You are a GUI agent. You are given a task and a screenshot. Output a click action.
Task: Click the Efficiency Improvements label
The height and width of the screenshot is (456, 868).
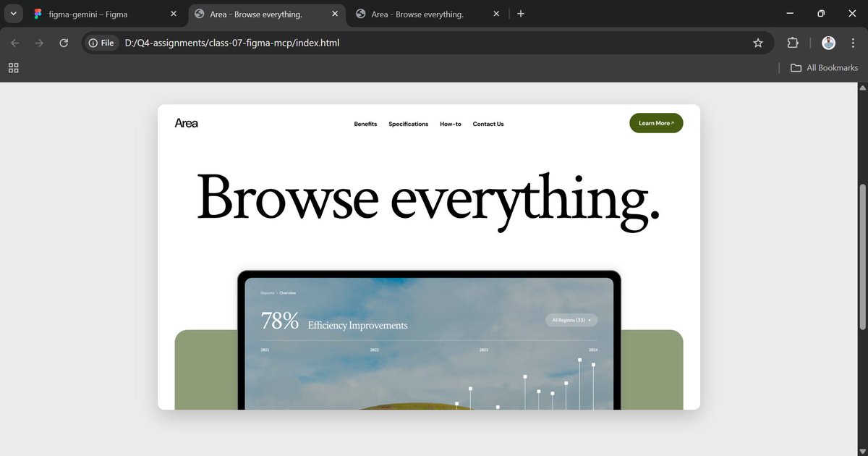pos(357,326)
